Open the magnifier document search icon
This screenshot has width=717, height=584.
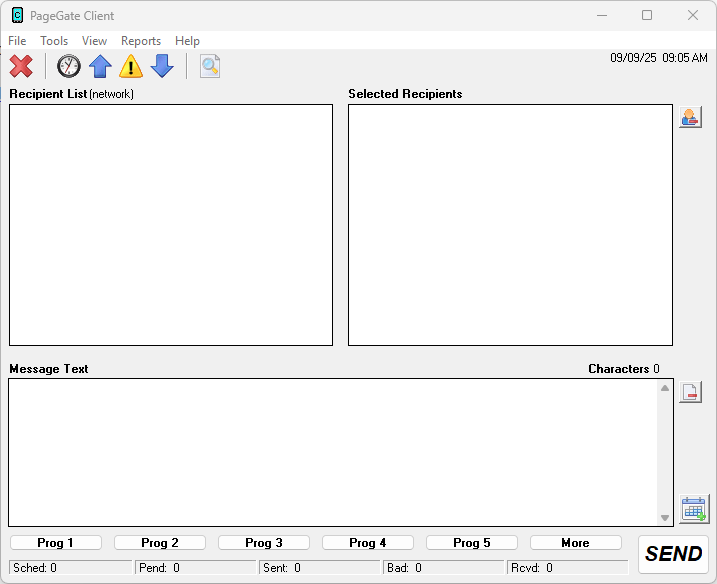coord(210,66)
